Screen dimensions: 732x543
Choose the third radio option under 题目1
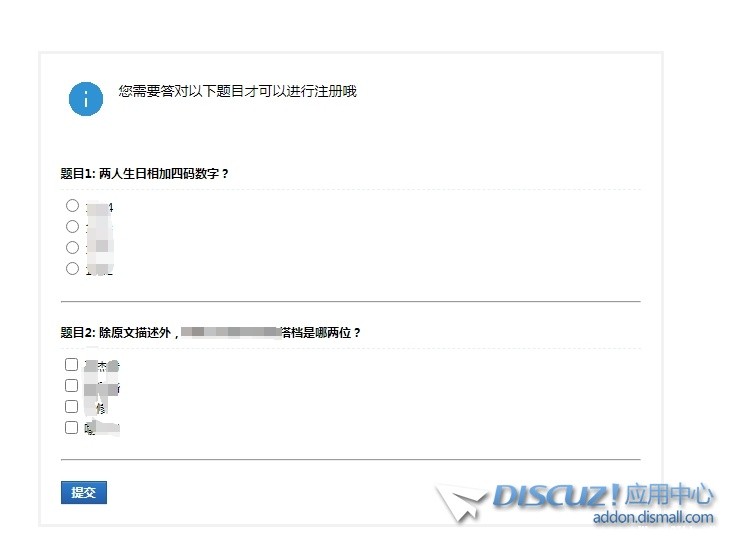(72, 247)
